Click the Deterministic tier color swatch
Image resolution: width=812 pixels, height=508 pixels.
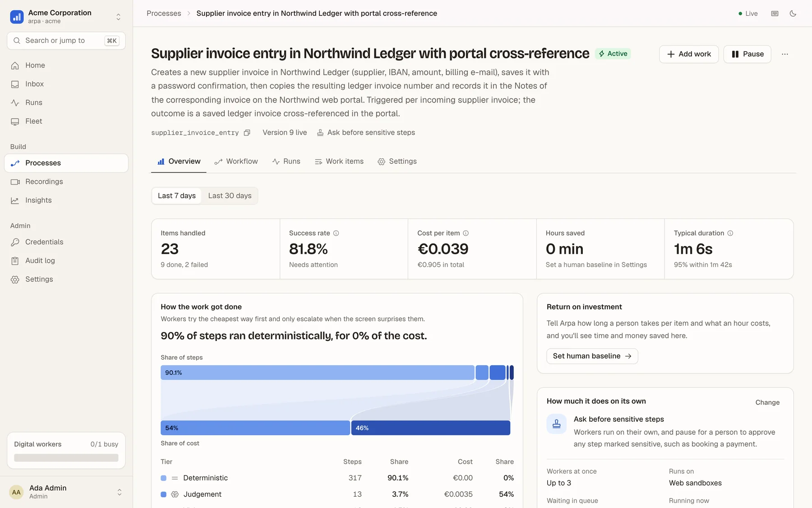click(164, 478)
